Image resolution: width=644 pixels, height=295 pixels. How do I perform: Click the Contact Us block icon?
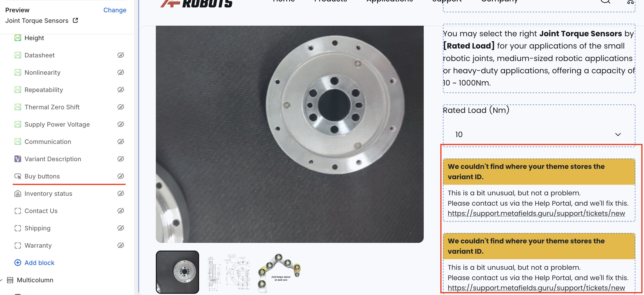[18, 211]
